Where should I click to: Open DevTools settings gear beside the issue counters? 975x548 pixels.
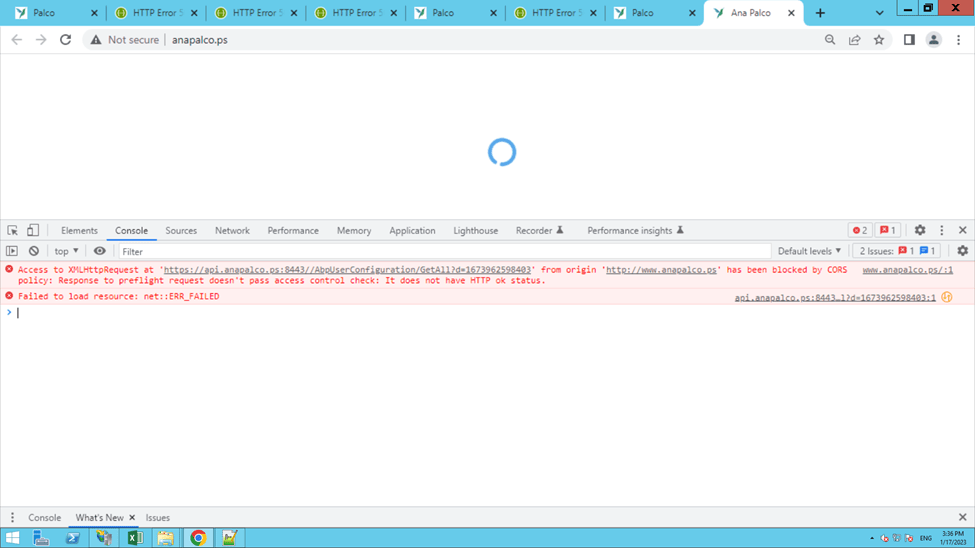point(920,230)
